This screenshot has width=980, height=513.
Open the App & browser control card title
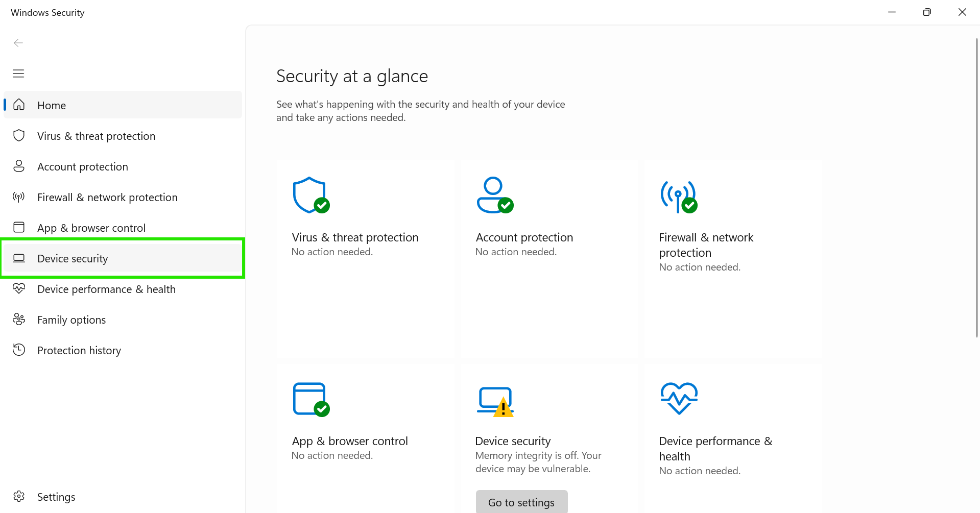click(x=350, y=441)
